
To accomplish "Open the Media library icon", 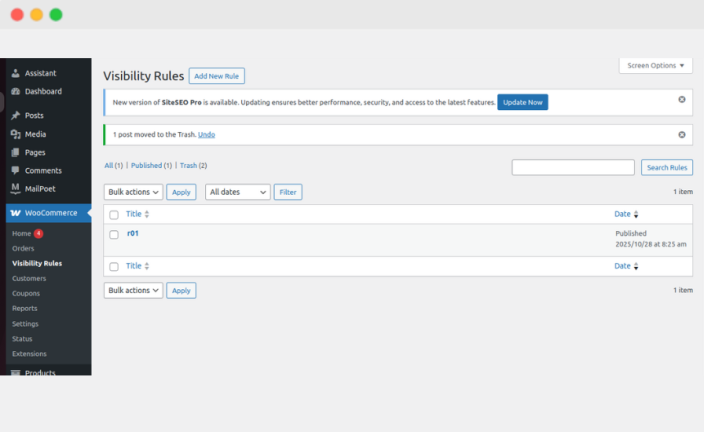I will (15, 134).
